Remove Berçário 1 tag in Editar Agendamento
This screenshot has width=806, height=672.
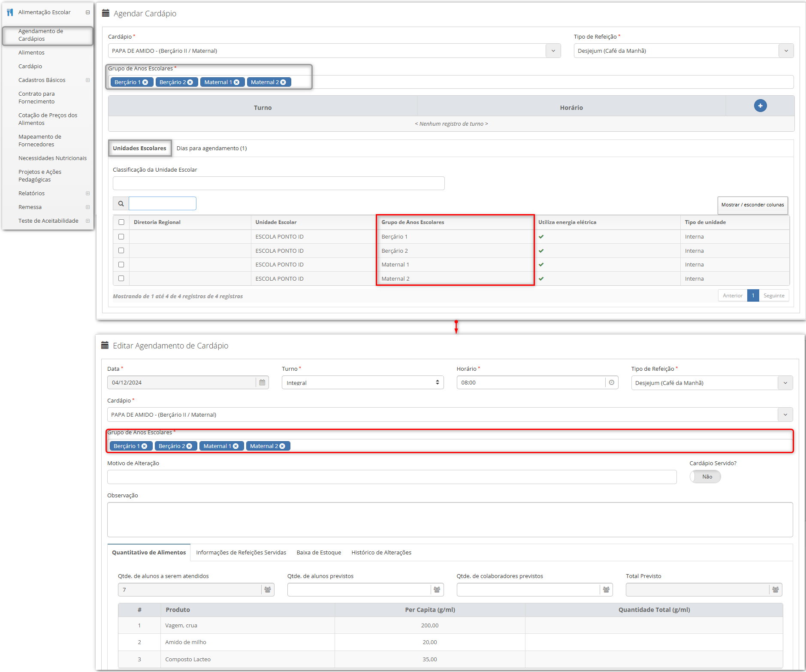[145, 446]
